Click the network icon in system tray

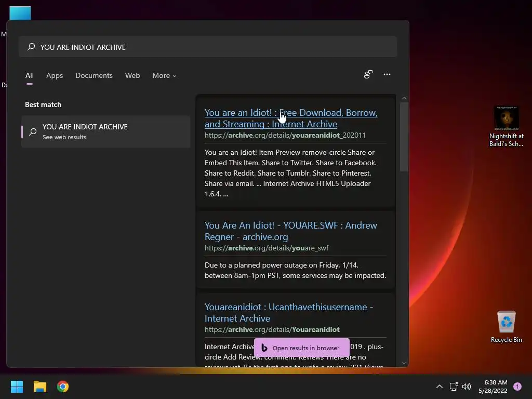tap(454, 387)
